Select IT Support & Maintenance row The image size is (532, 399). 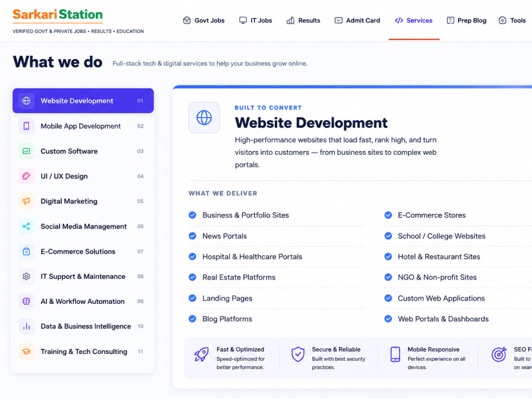tap(83, 277)
